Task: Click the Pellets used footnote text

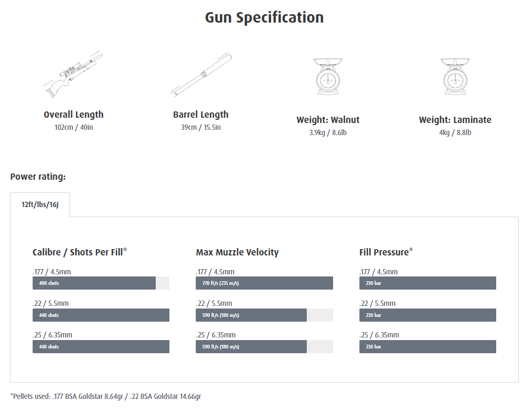Action: (106, 396)
